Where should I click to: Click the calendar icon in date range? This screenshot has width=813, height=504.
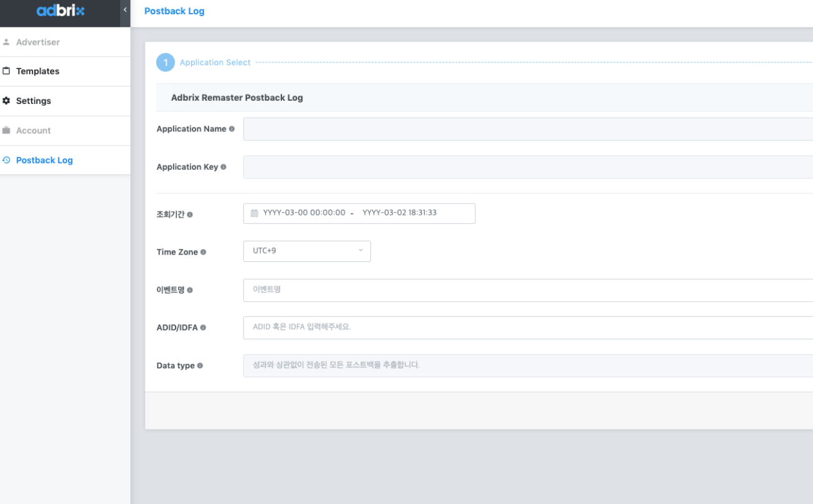pyautogui.click(x=254, y=213)
